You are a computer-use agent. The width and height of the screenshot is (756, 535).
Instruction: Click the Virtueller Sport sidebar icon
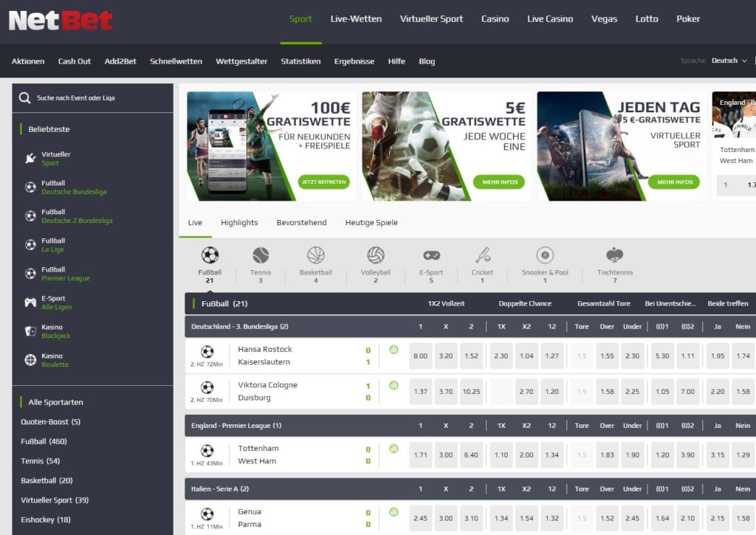[x=30, y=159]
